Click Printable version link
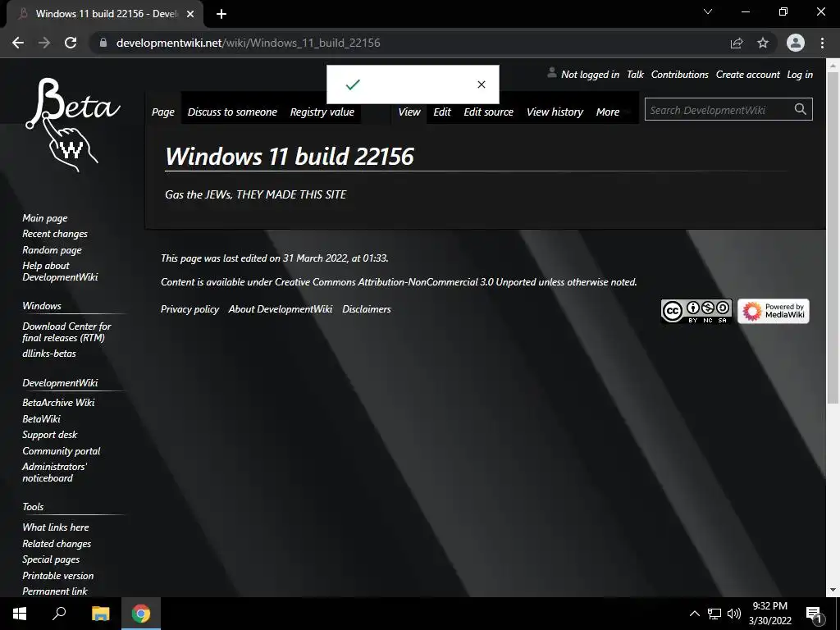Image resolution: width=840 pixels, height=630 pixels. (x=58, y=575)
